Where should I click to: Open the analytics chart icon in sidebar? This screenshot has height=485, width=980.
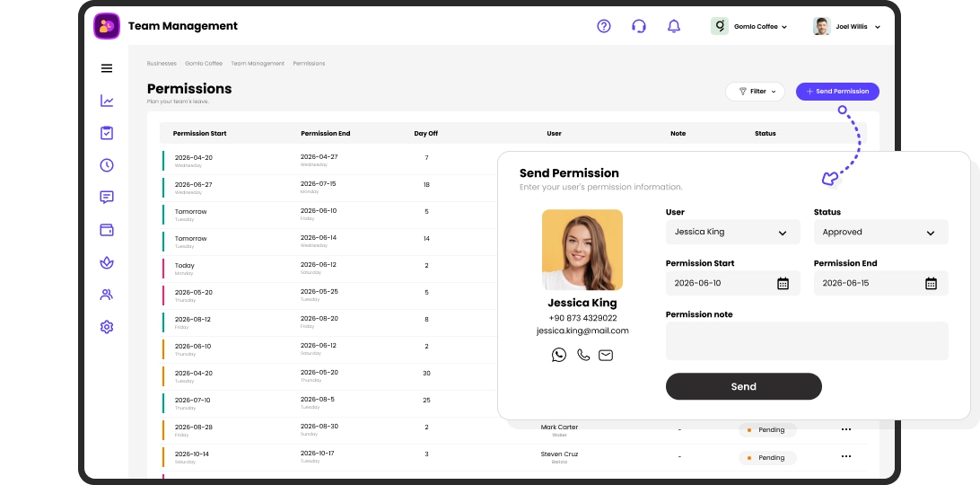(x=107, y=101)
